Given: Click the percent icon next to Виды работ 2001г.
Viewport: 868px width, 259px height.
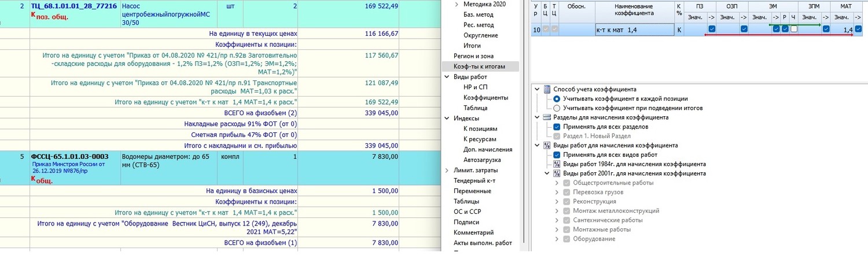Looking at the screenshot, I should tap(557, 173).
